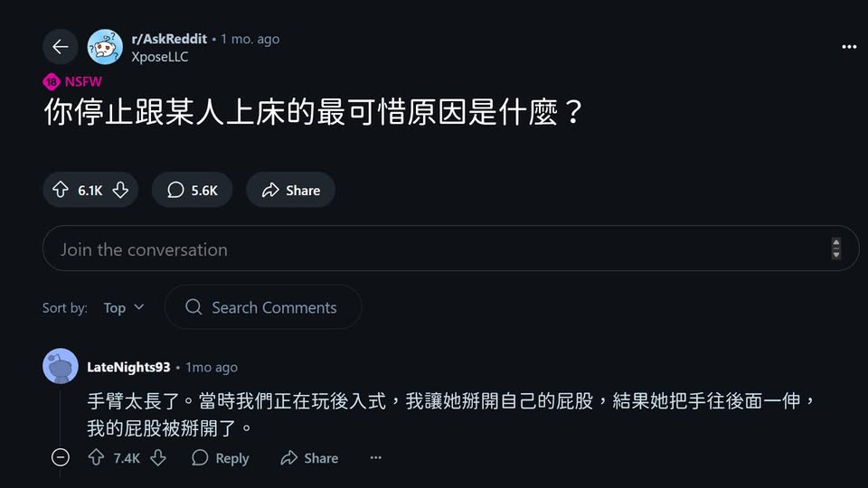This screenshot has height=488, width=868.
Task: Open more options on the comment
Action: click(x=376, y=458)
